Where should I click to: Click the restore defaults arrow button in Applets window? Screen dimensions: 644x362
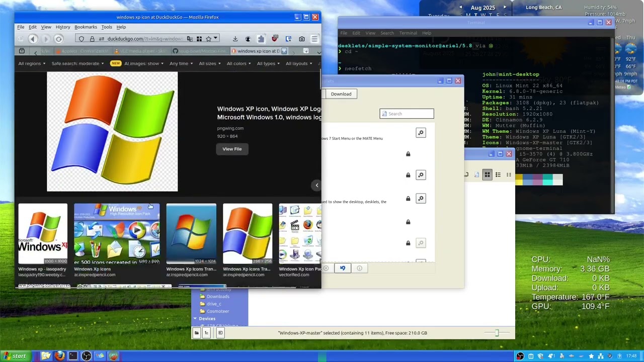[343, 268]
